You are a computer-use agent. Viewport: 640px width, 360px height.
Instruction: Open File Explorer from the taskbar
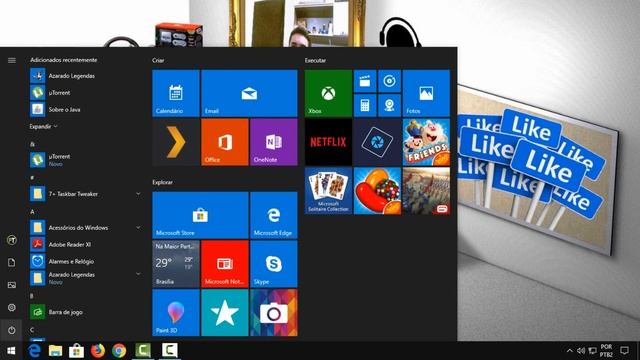tap(55, 351)
